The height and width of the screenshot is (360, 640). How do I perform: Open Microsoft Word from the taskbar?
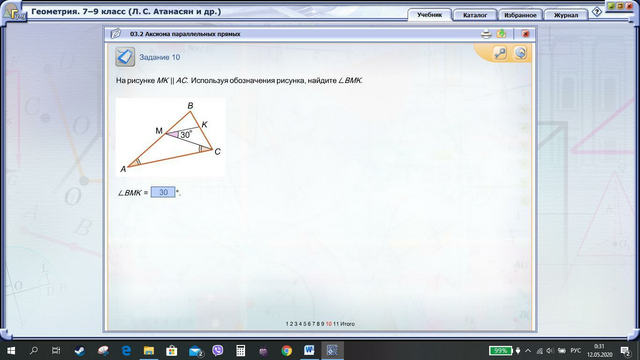click(x=309, y=350)
